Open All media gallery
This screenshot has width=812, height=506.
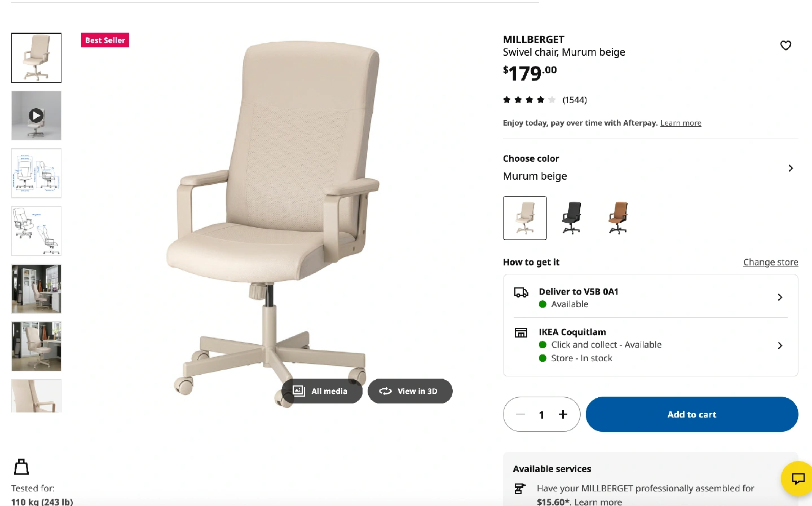point(322,391)
